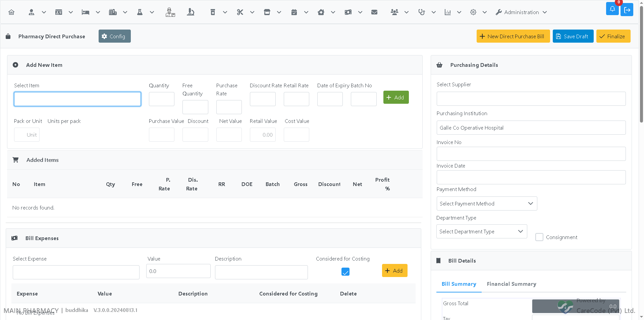The image size is (644, 320).
Task: Click the shopping cart icon beside Added Items
Action: pos(15,160)
